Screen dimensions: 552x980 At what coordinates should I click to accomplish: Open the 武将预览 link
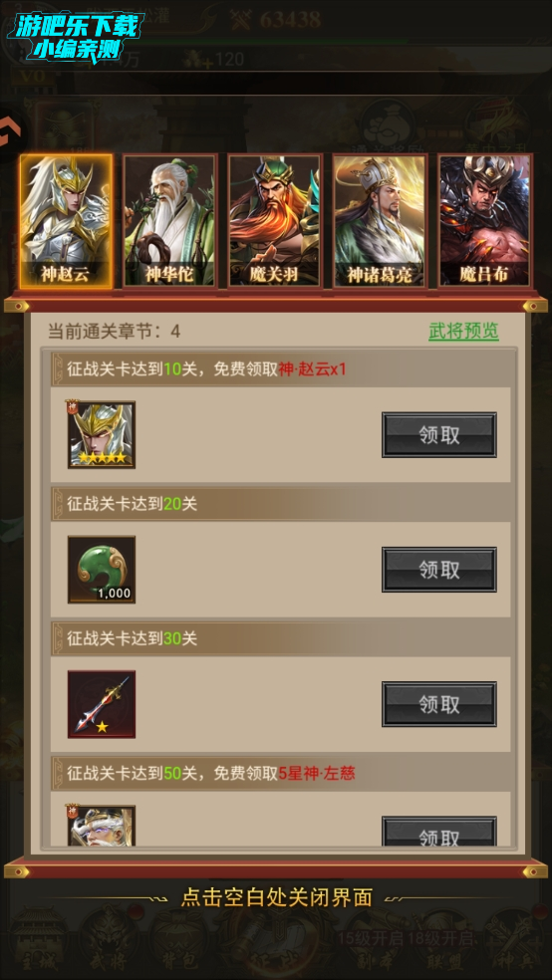tap(463, 332)
